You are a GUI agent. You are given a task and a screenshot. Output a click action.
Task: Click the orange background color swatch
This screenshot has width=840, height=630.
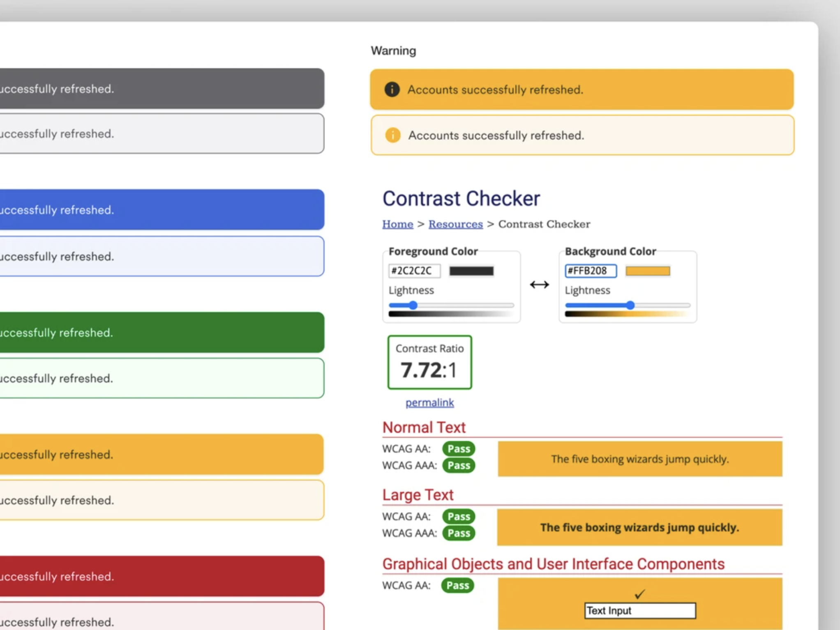(647, 271)
